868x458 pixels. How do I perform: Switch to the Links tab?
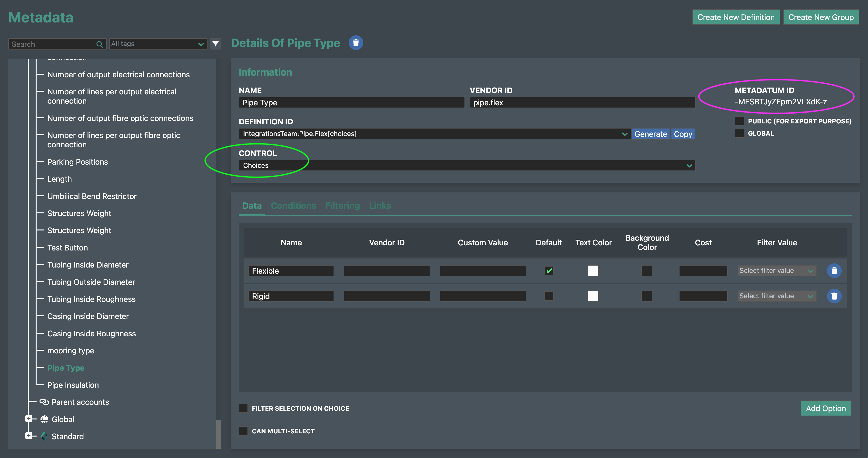[x=380, y=206]
